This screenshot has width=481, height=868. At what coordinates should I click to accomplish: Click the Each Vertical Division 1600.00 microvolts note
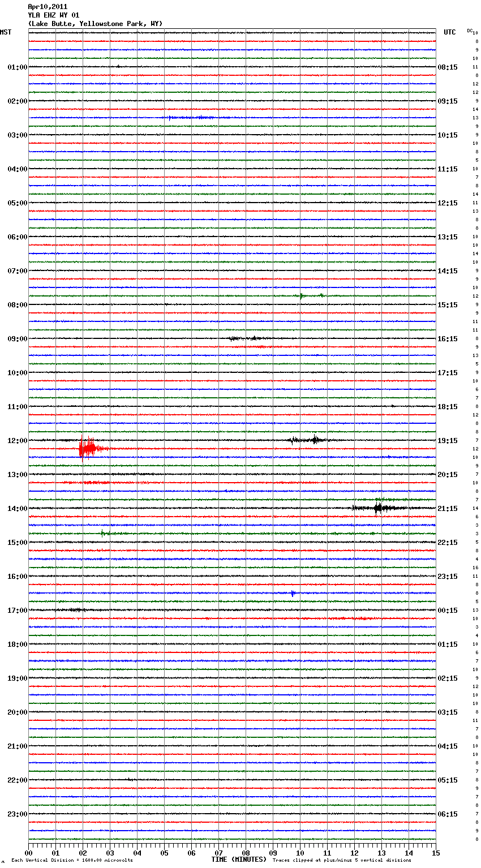(x=72, y=861)
